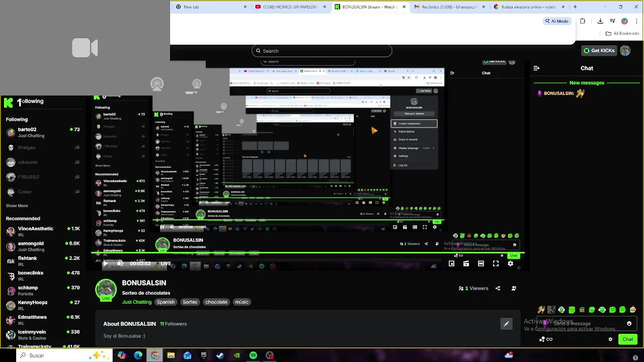
Task: Collapse the chat panel arrow icon
Action: pos(536,68)
